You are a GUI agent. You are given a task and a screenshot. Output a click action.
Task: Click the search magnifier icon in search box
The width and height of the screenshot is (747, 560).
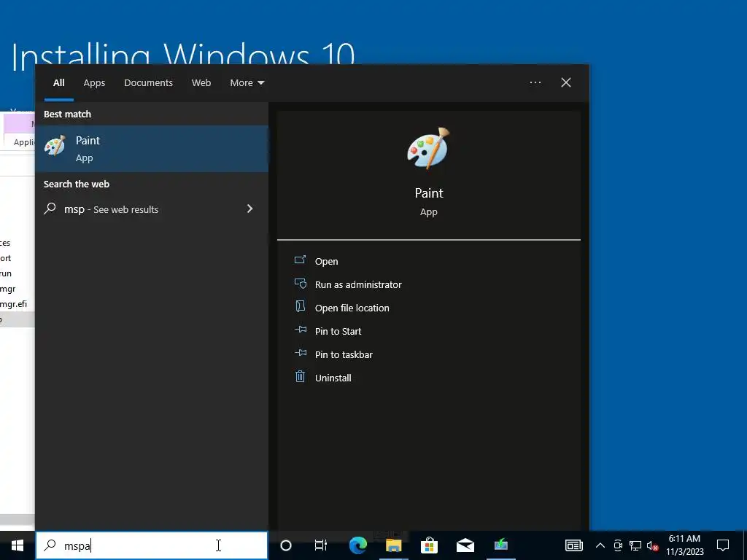[50, 545]
